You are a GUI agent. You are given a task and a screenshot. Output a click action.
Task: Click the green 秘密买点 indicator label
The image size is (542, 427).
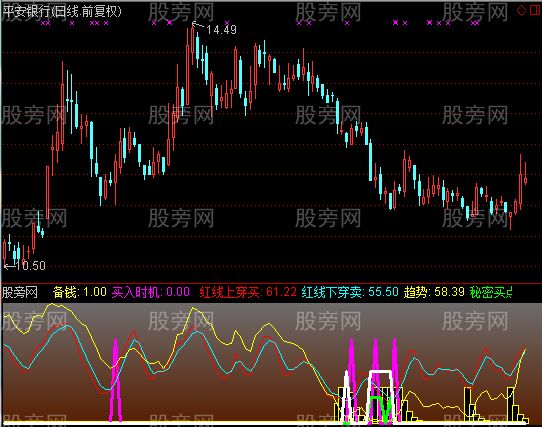491,293
